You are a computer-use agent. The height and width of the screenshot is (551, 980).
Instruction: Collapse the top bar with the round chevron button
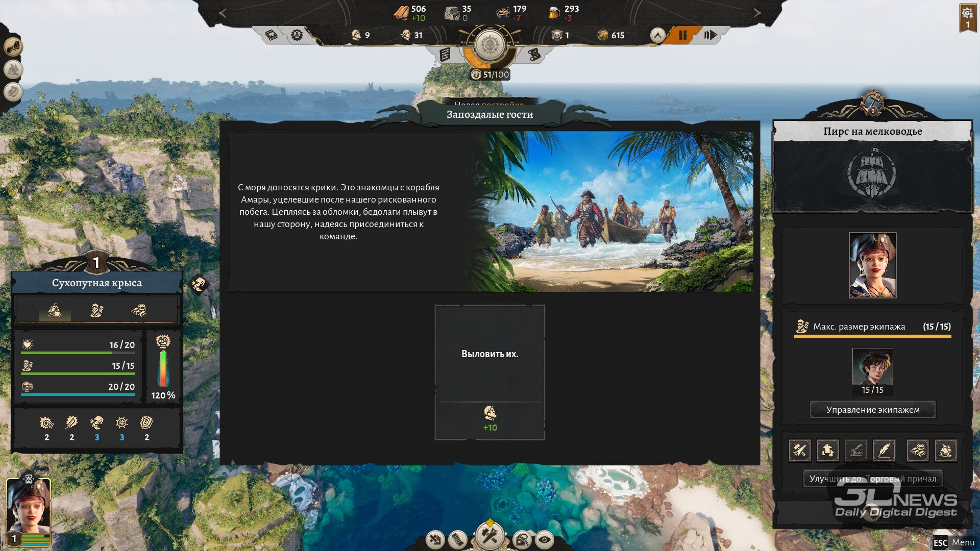pos(657,35)
